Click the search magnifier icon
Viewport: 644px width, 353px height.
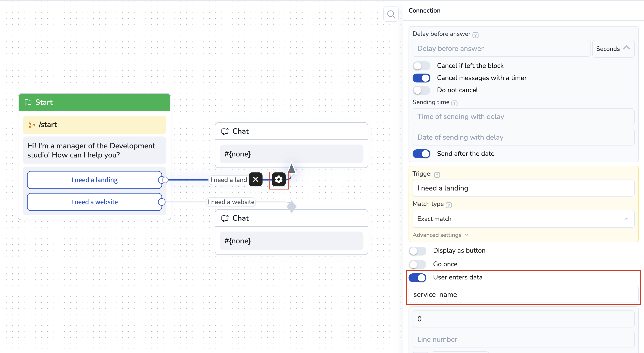pyautogui.click(x=391, y=14)
